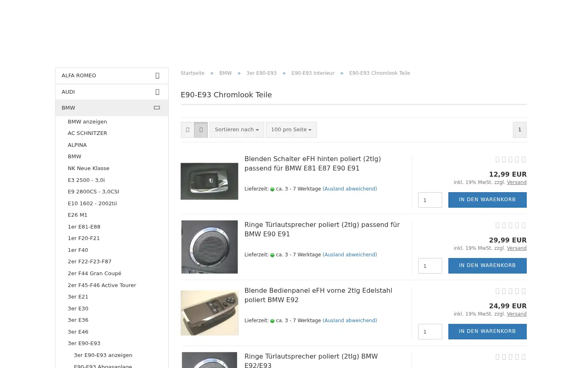The width and height of the screenshot is (588, 368).
Task: Open Blende Bedienpanel eFH vorne title
Action: [x=318, y=295]
